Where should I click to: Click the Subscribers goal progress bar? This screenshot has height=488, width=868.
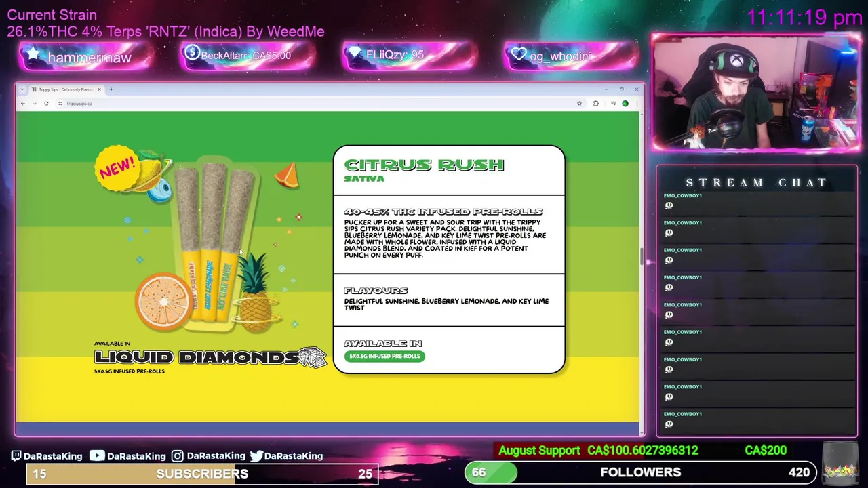pos(202,474)
